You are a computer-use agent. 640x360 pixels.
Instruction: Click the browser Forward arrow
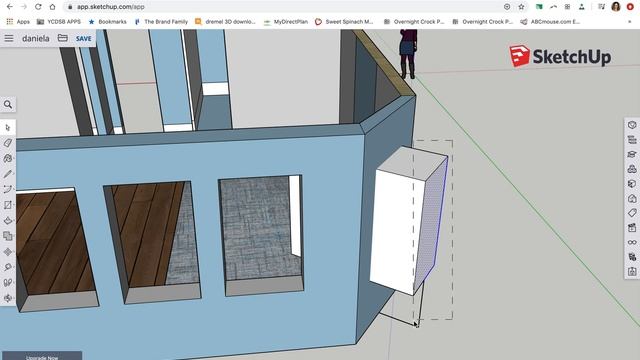point(24,7)
